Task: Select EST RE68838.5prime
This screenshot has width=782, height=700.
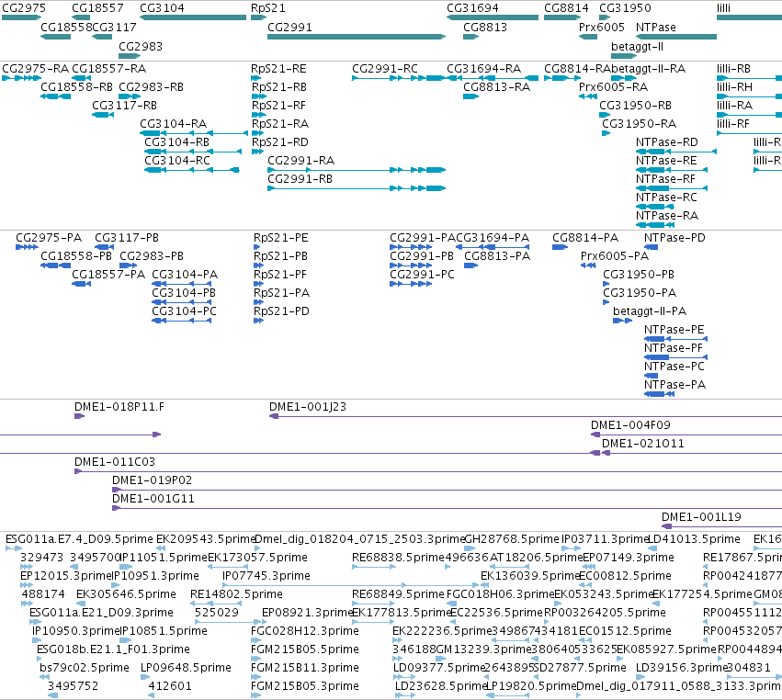Action: (374, 567)
